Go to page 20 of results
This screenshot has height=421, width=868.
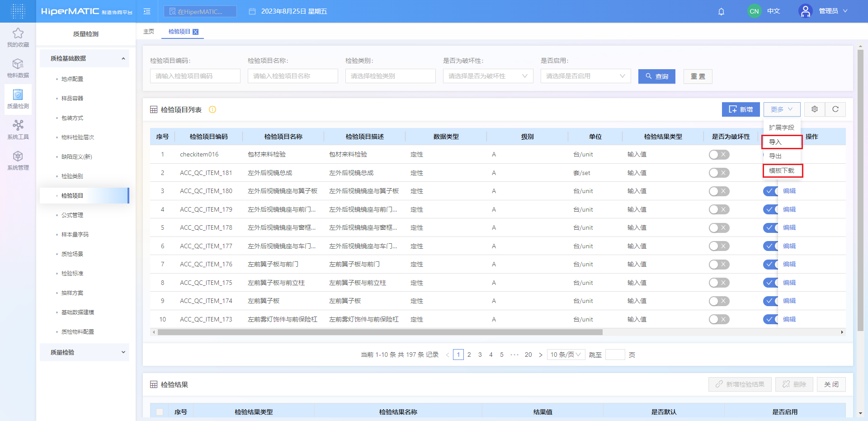coord(528,355)
